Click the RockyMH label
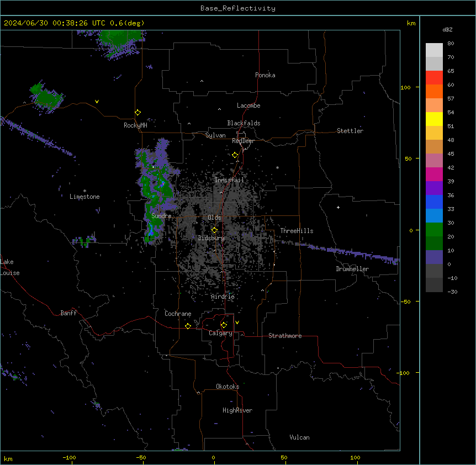 pos(135,125)
